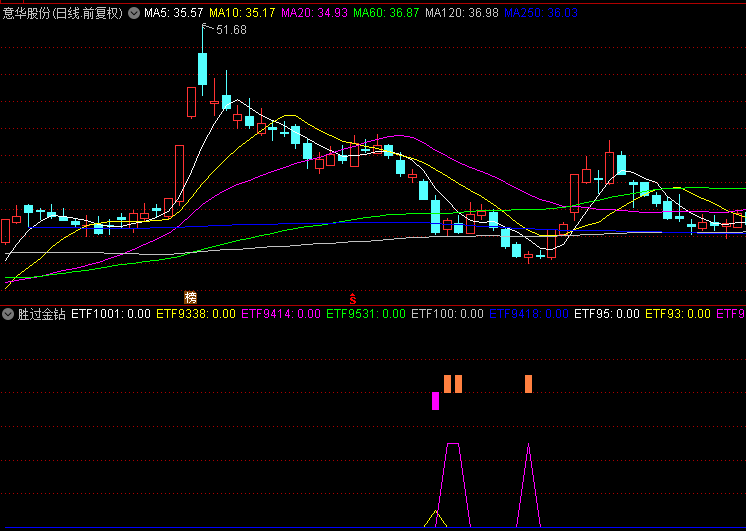Open dropdown beside 胜过金钻 indicator name
Image resolution: width=746 pixels, height=531 pixels.
(x=9, y=314)
